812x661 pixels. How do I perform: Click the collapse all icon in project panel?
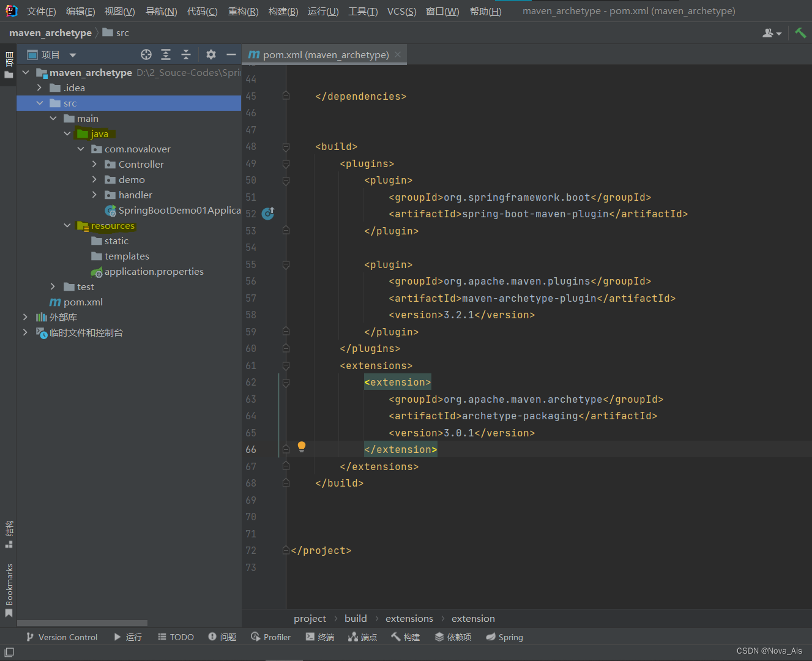186,54
